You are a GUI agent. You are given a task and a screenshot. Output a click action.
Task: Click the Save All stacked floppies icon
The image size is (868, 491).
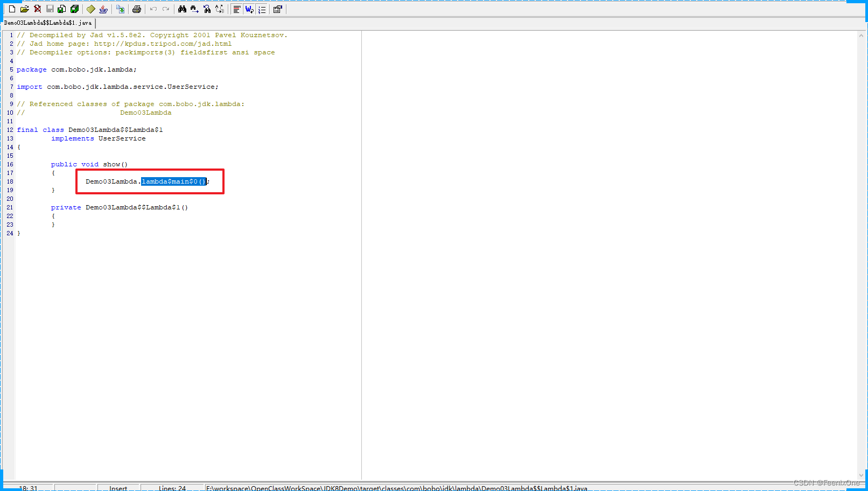coord(75,9)
